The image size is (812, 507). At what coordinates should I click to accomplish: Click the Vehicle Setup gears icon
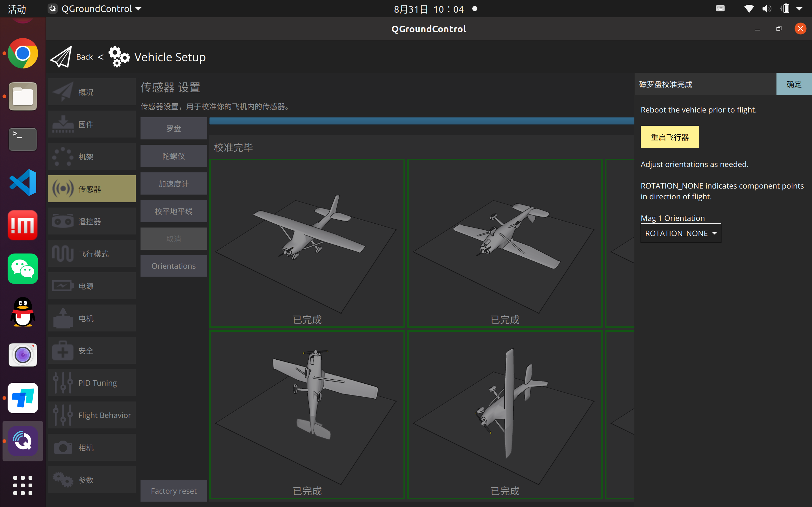[119, 57]
